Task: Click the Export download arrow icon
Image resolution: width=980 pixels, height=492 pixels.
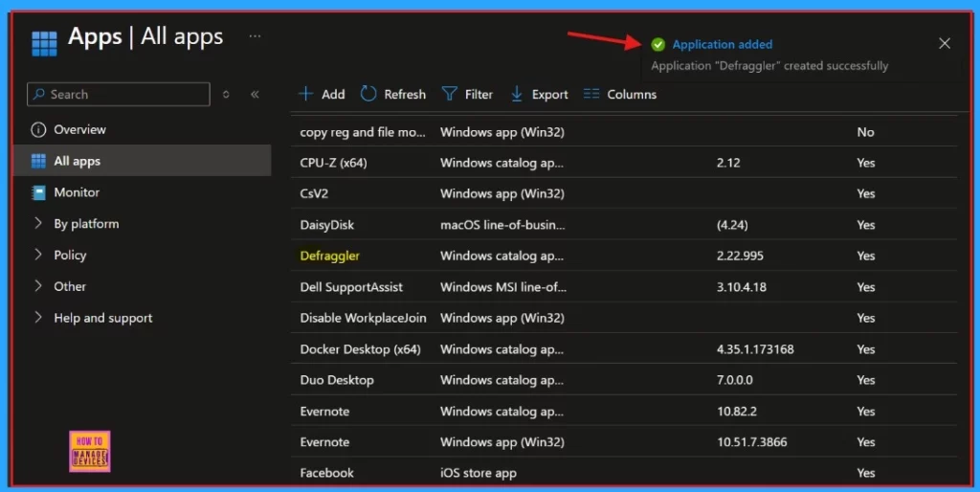Action: (517, 94)
